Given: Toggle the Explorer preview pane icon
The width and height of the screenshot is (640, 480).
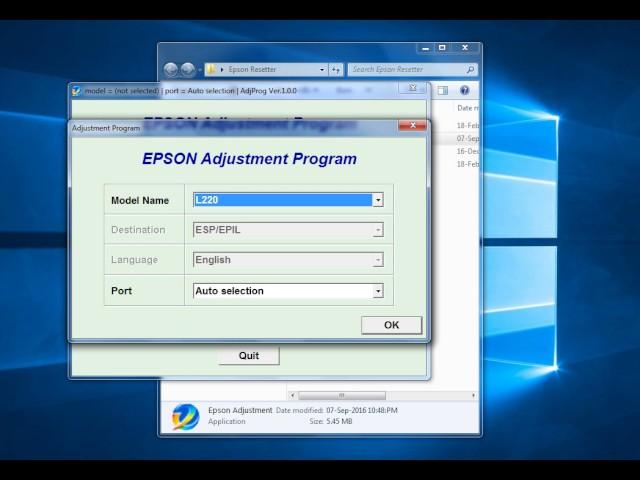Looking at the screenshot, I should [x=443, y=90].
